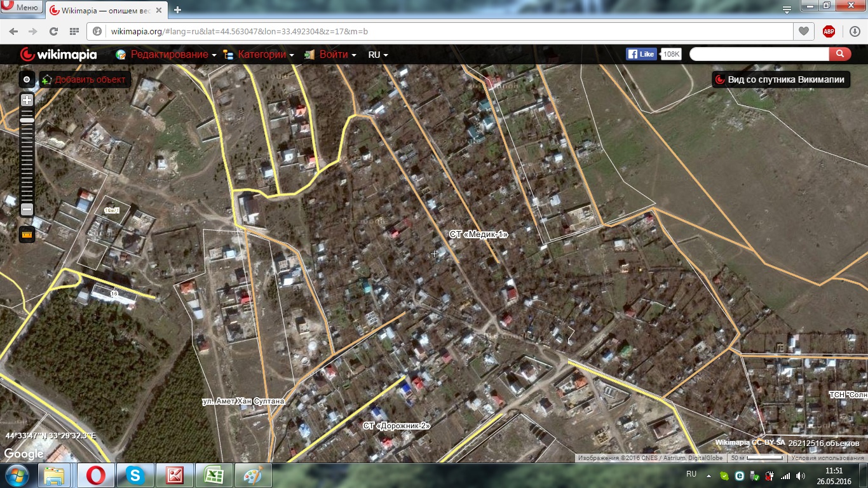Click the Wikimapia search input field
This screenshot has height=488, width=868.
click(x=759, y=54)
